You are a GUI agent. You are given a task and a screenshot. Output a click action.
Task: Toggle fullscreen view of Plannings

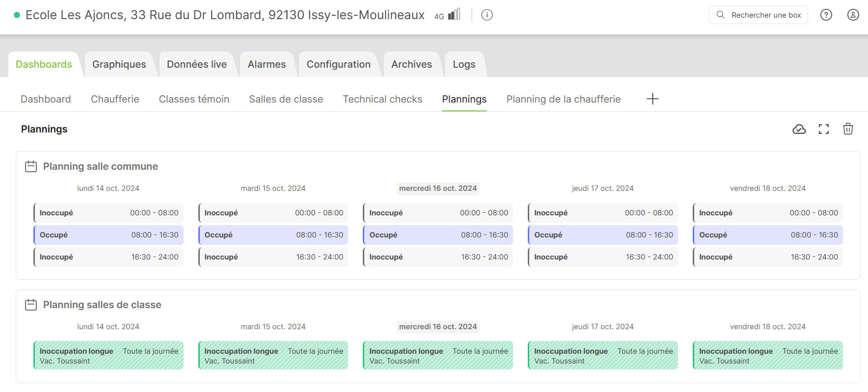click(824, 129)
